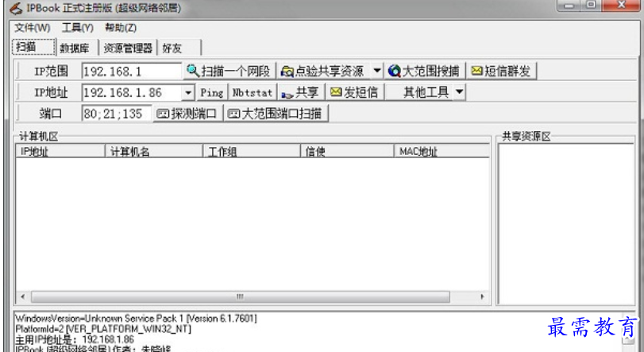This screenshot has width=644, height=352.
Task: Switch to the 资源管理器 tab
Action: coord(128,48)
